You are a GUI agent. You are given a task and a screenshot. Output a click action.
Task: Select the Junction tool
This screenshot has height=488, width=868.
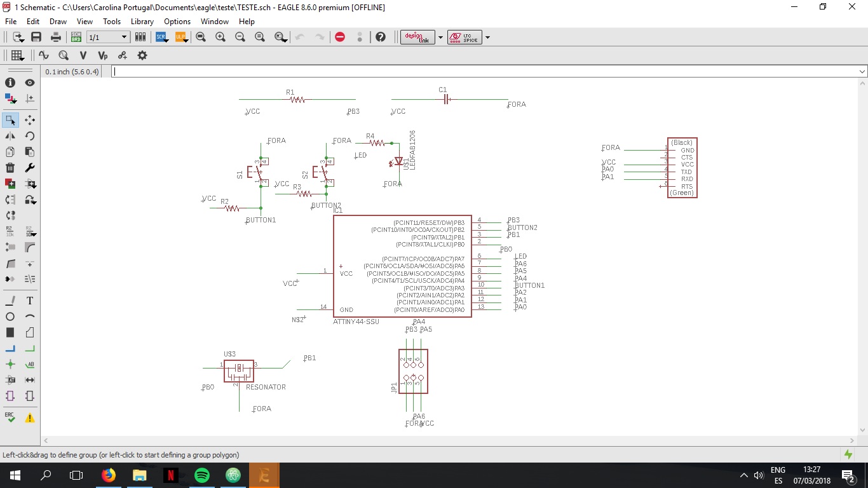[x=10, y=364]
